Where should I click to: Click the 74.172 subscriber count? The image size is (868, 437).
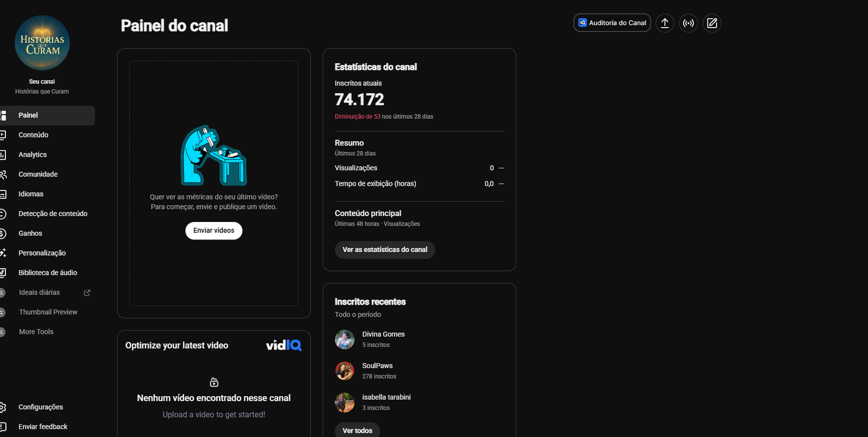(359, 99)
